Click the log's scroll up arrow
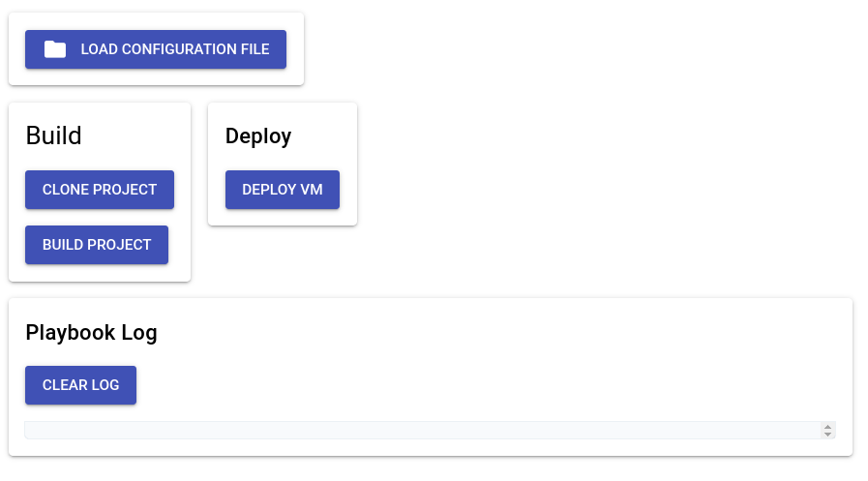868x481 pixels. point(827,427)
